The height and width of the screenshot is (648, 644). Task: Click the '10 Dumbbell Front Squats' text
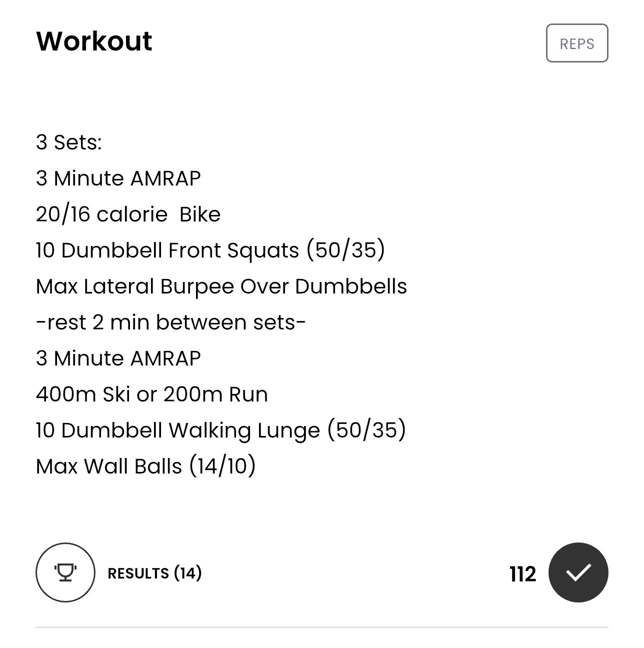tap(167, 250)
